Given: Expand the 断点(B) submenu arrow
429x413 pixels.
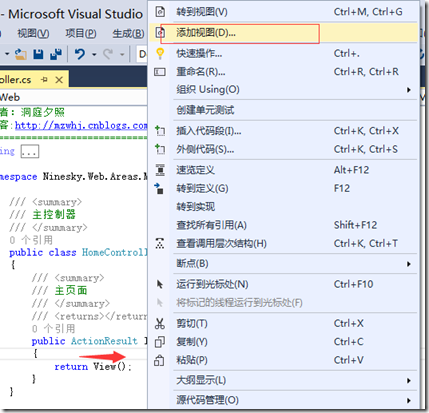Looking at the screenshot, I should (x=409, y=264).
